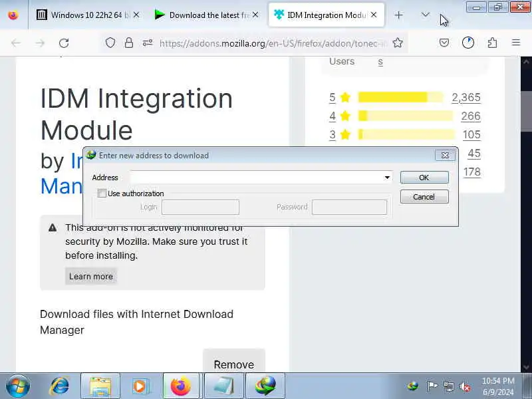The height and width of the screenshot is (399, 532).
Task: Confirm with the OK button
Action: pyautogui.click(x=424, y=178)
